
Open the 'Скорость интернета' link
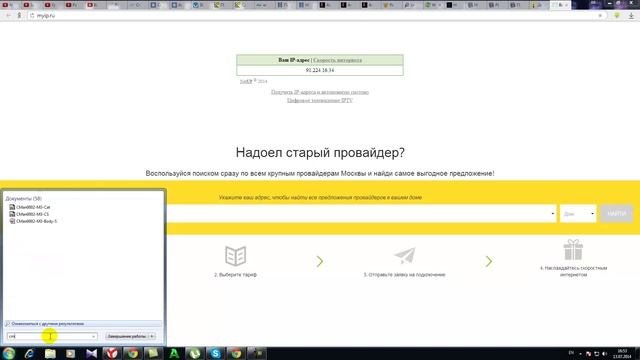[338, 60]
